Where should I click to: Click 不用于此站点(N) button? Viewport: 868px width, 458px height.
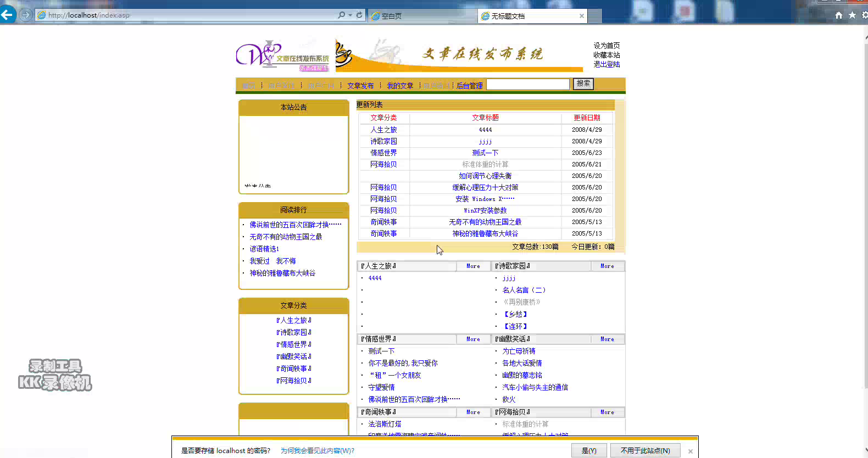(x=646, y=450)
